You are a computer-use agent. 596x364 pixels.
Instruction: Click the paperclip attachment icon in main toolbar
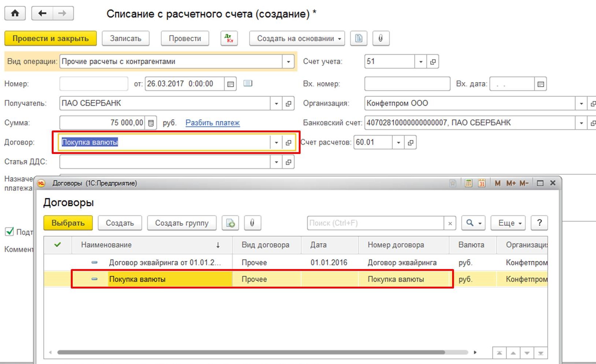pos(381,38)
